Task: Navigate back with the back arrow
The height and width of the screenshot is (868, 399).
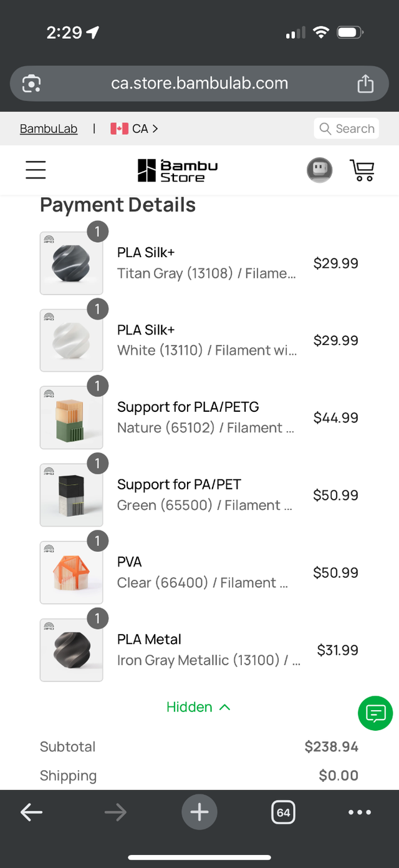Action: click(31, 812)
